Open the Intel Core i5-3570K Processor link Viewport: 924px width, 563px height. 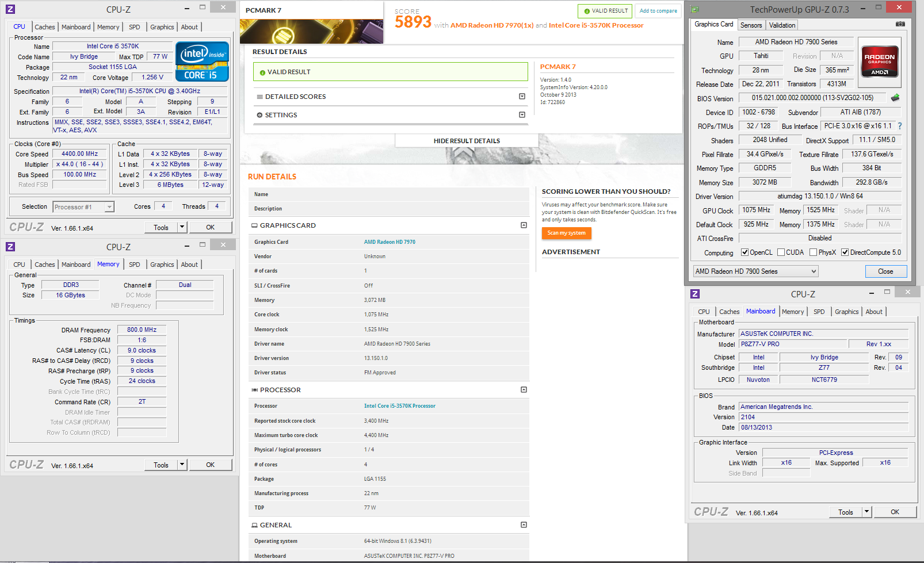pos(399,406)
